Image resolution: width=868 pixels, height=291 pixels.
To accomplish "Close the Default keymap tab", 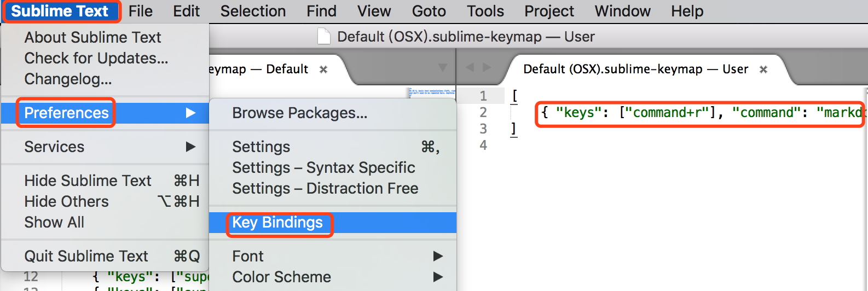I will [x=323, y=69].
